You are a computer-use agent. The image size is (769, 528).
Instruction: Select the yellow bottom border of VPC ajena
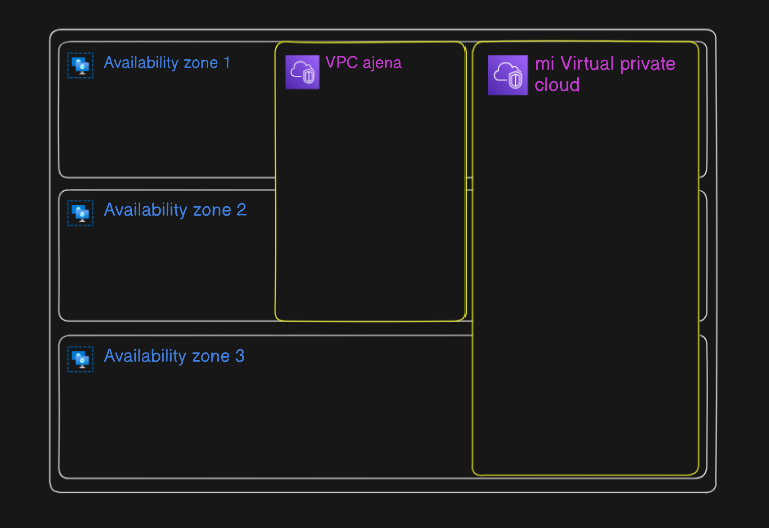(x=370, y=321)
